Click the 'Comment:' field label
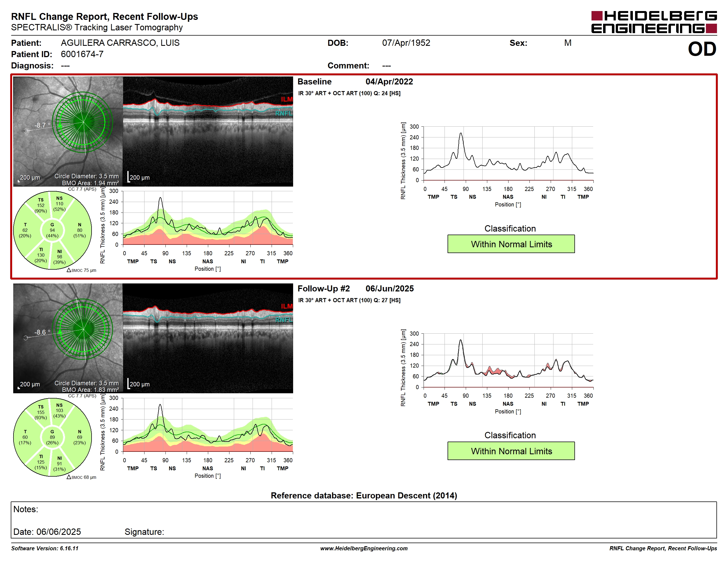 (348, 66)
